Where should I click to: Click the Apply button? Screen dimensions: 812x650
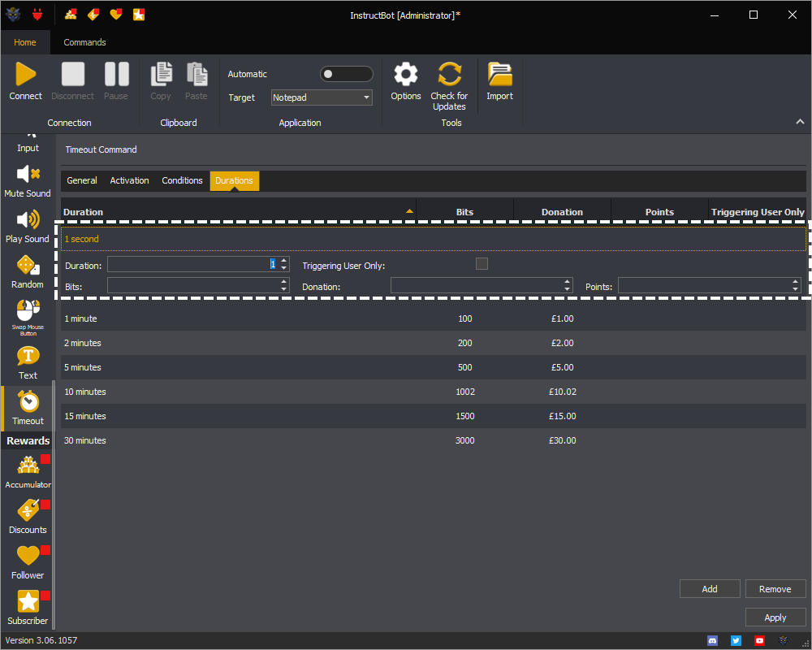pyautogui.click(x=775, y=617)
